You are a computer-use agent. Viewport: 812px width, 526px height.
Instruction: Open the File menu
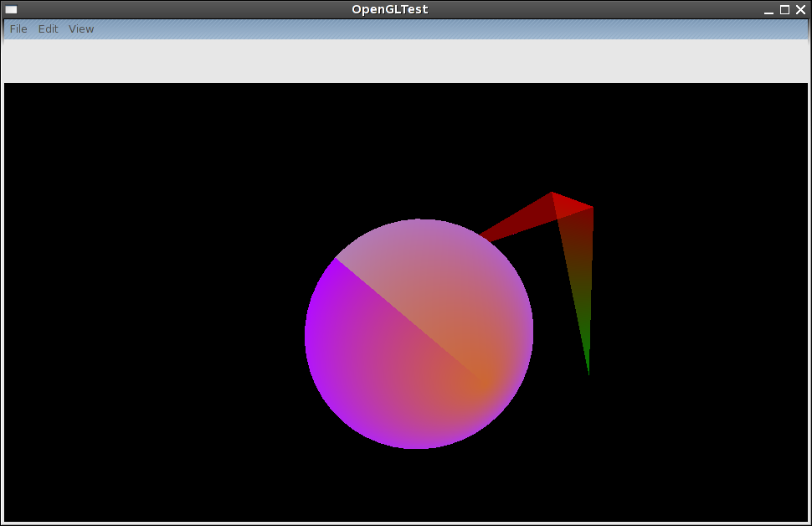(18, 29)
